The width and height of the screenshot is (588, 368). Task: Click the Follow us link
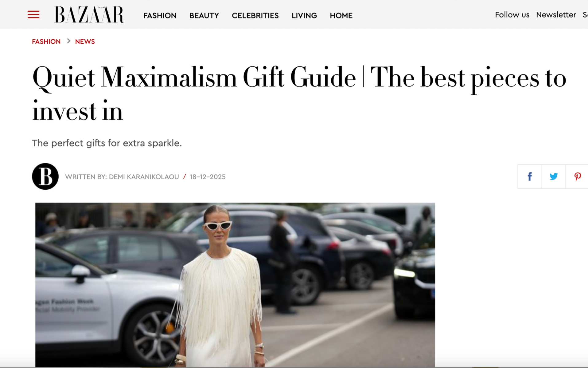click(512, 15)
